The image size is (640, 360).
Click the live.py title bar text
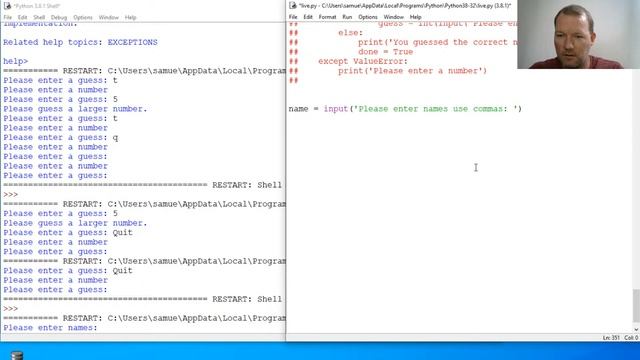(x=405, y=6)
